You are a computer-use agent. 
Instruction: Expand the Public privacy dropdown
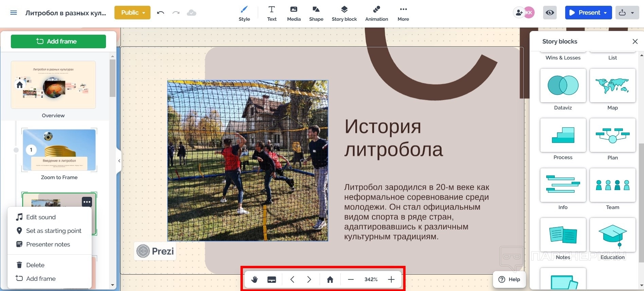coord(132,13)
